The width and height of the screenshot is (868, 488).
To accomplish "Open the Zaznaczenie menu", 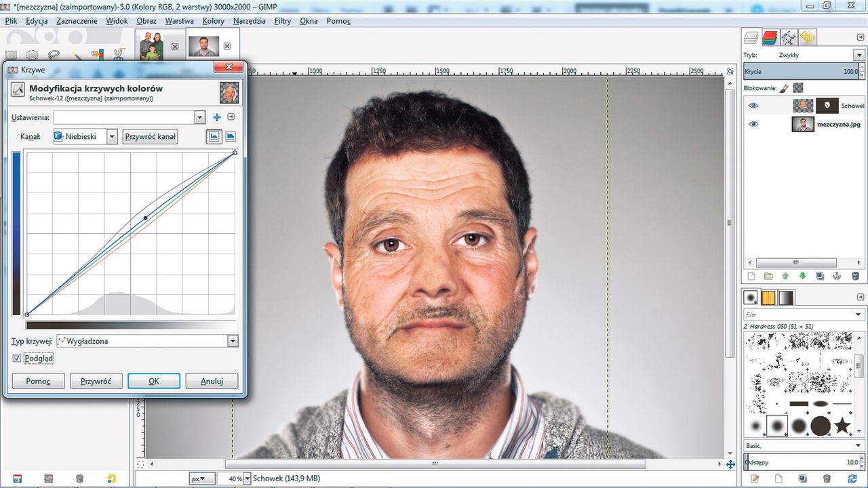I will [77, 21].
